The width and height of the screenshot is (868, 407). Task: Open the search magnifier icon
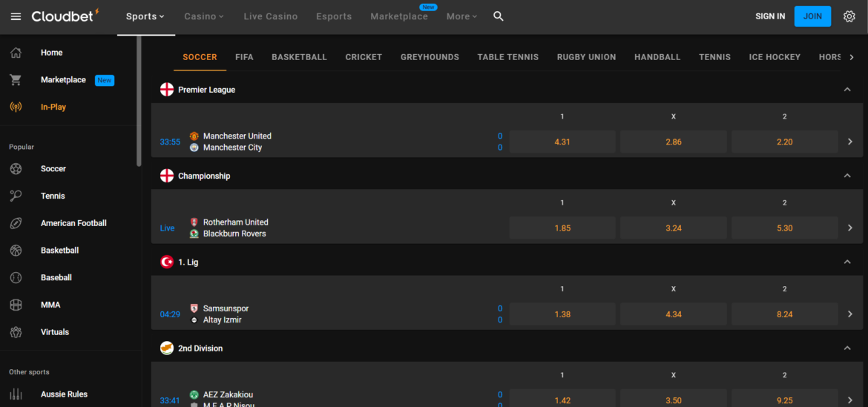pyautogui.click(x=499, y=16)
